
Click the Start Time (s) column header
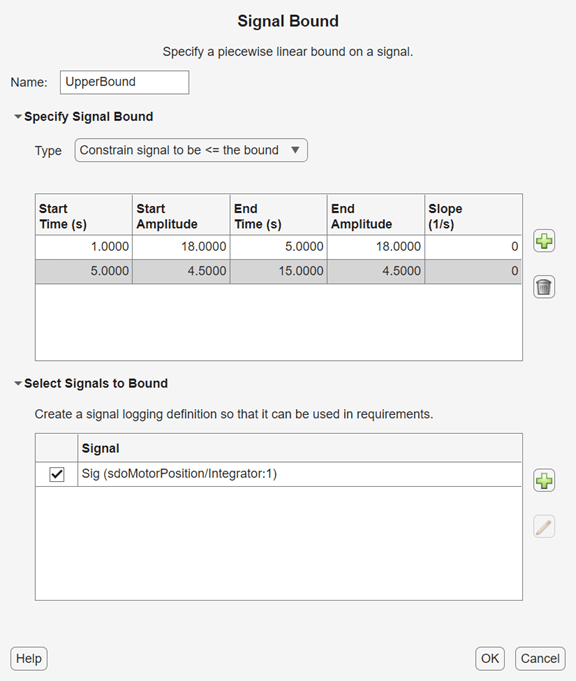(x=84, y=215)
